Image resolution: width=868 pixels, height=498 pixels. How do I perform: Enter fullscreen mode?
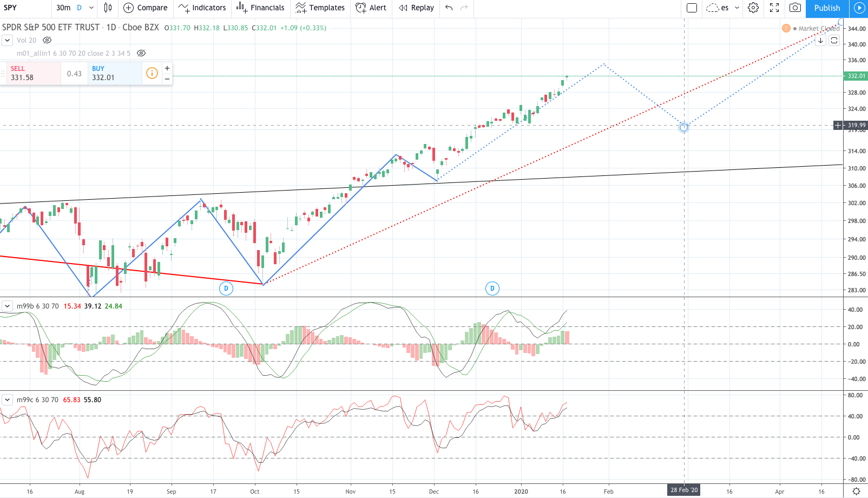pyautogui.click(x=774, y=8)
